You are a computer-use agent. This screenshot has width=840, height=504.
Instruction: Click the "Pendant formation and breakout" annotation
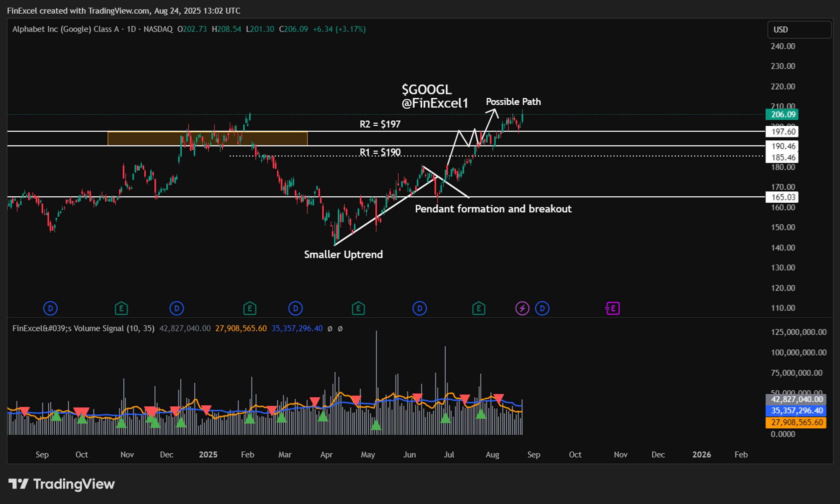[493, 209]
